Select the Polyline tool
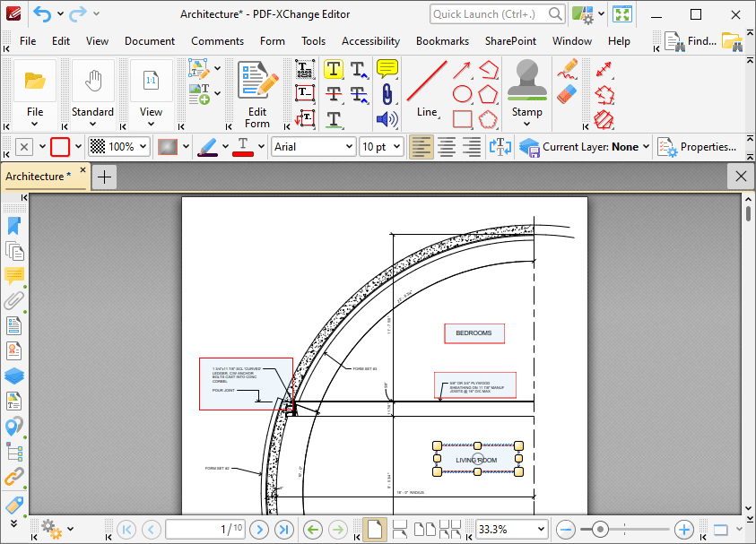The image size is (756, 544). [x=489, y=69]
